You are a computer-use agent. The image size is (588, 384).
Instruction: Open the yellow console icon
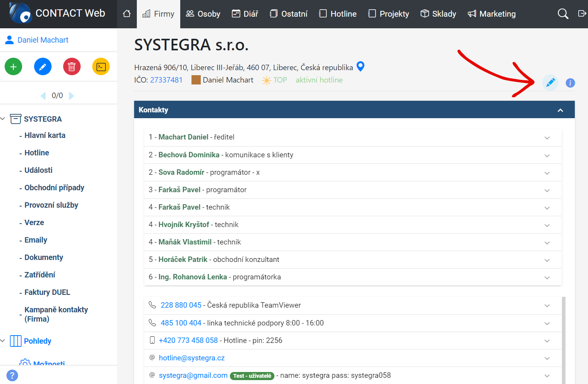click(101, 67)
